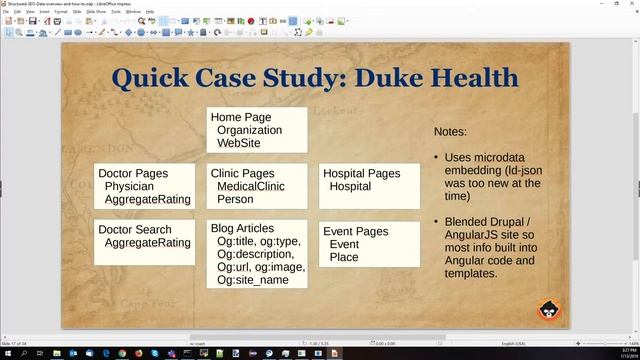Click the Fill Color bucket swatch
640x360 pixels.
tap(43, 32)
